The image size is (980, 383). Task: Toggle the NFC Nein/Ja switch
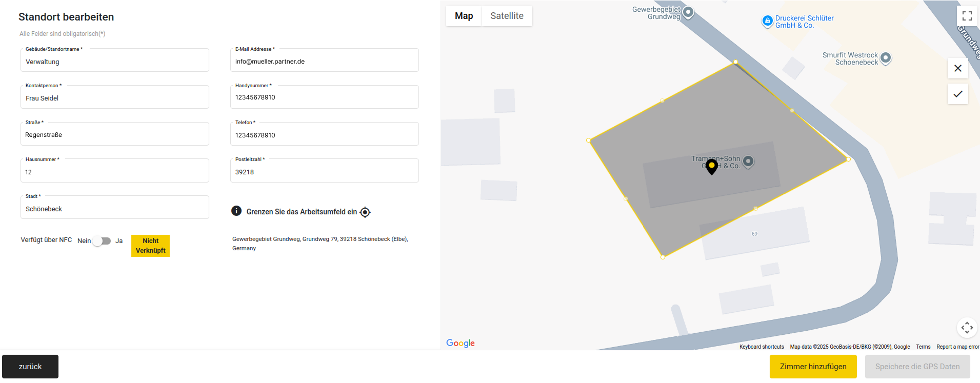[x=102, y=241]
